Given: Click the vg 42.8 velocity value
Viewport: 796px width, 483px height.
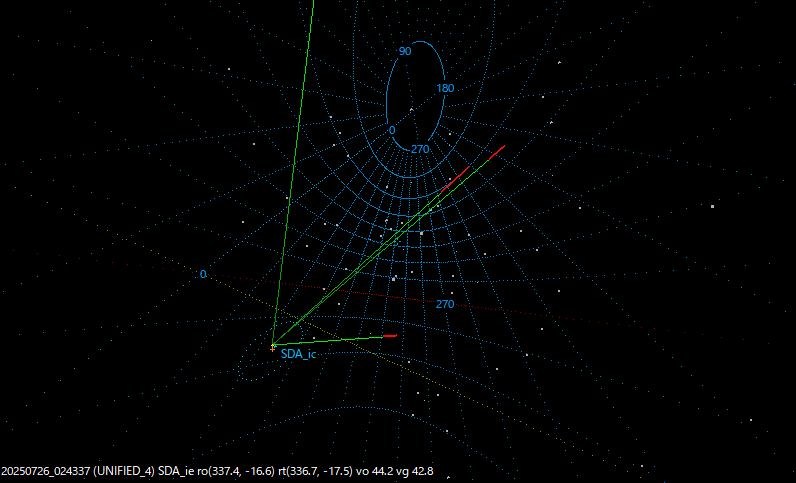Looking at the screenshot, I should click(x=414, y=471).
